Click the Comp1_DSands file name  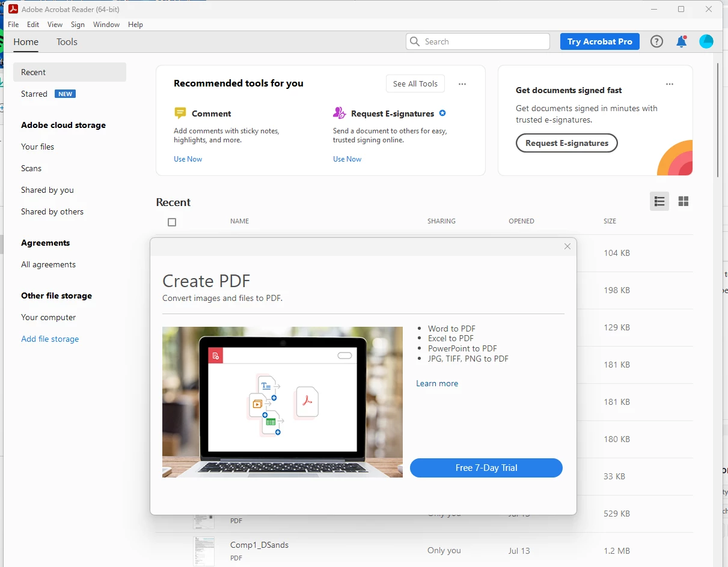click(259, 545)
